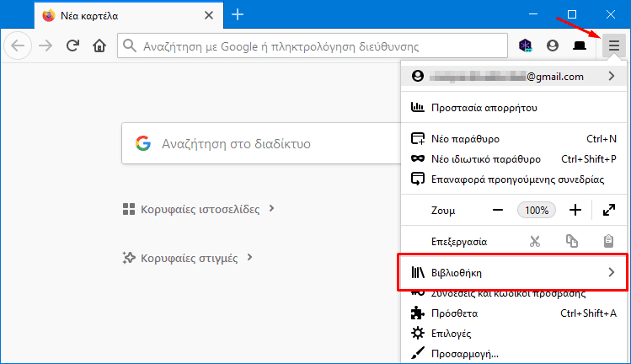
Task: Click the Συνδέσεις και κωδικοί πρόσβασης item
Action: click(x=514, y=293)
